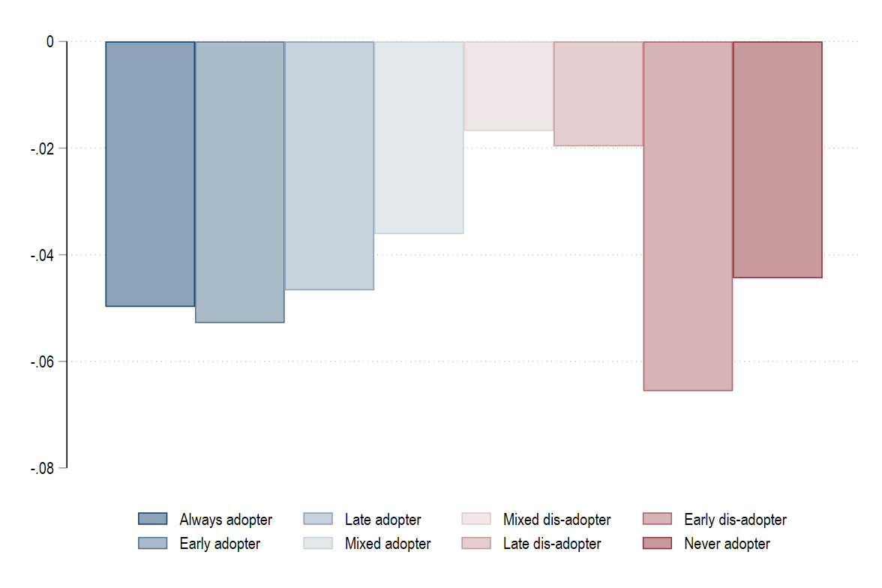Click the Mixed adopter legend swatch
The height and width of the screenshot is (588, 882).
click(x=318, y=543)
